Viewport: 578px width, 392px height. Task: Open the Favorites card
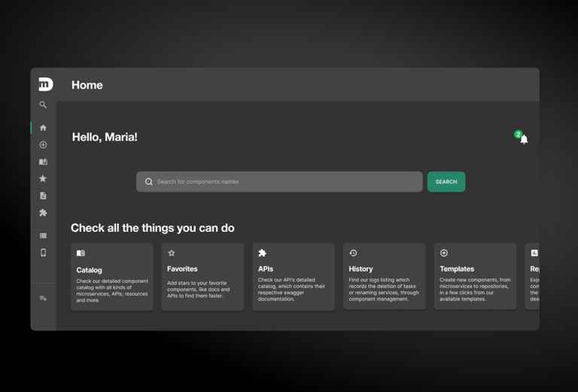[x=202, y=277]
